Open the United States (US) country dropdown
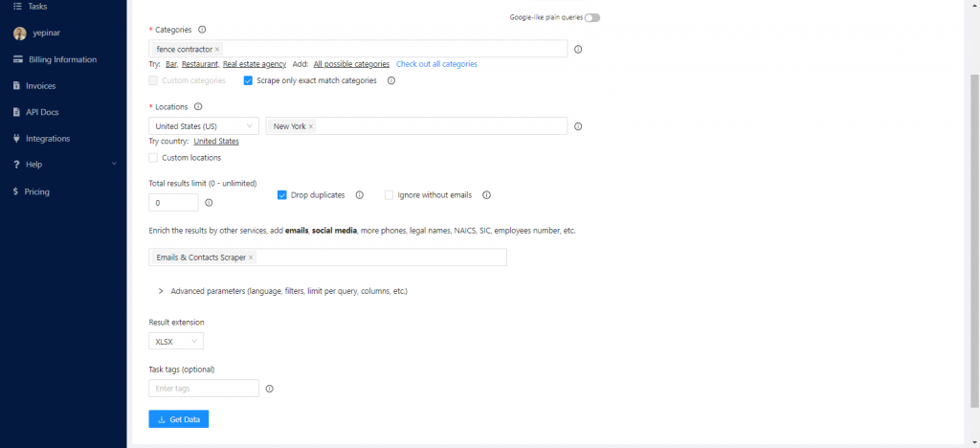Viewport: 980px width, 448px height. point(204,126)
